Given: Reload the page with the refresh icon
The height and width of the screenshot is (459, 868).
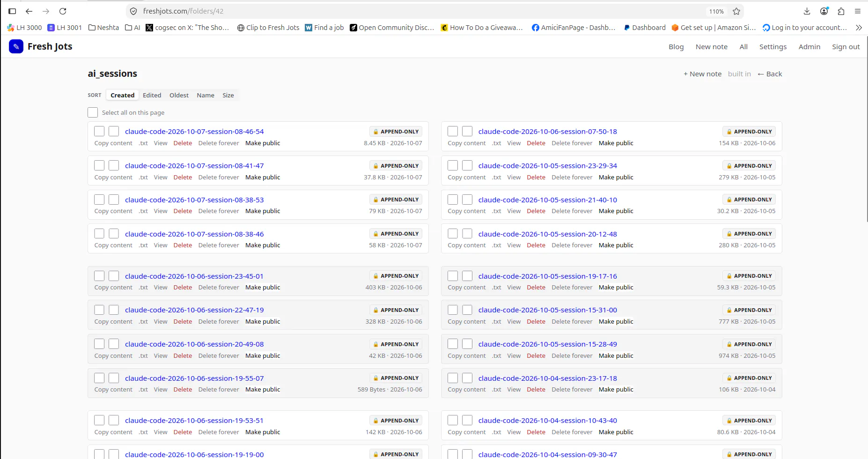Looking at the screenshot, I should [x=63, y=11].
